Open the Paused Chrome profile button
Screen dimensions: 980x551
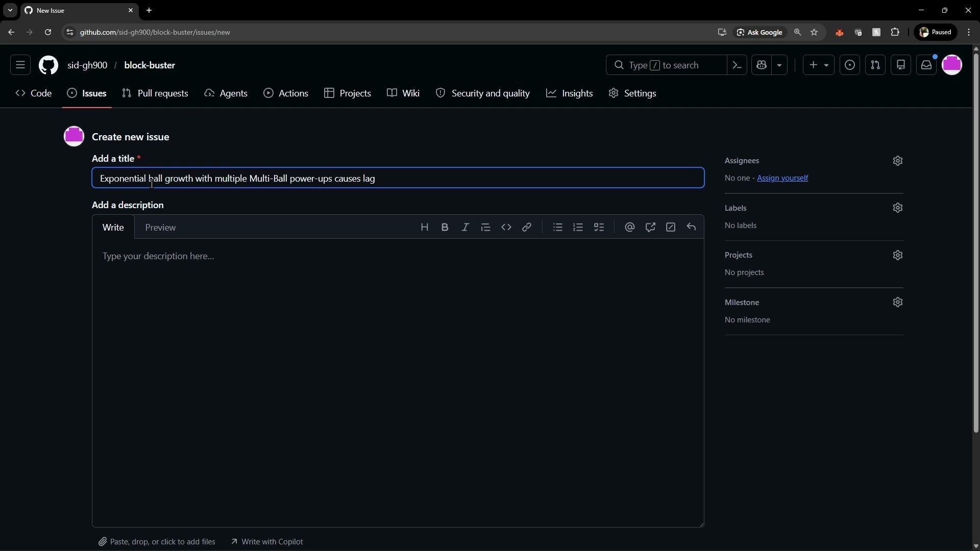936,32
